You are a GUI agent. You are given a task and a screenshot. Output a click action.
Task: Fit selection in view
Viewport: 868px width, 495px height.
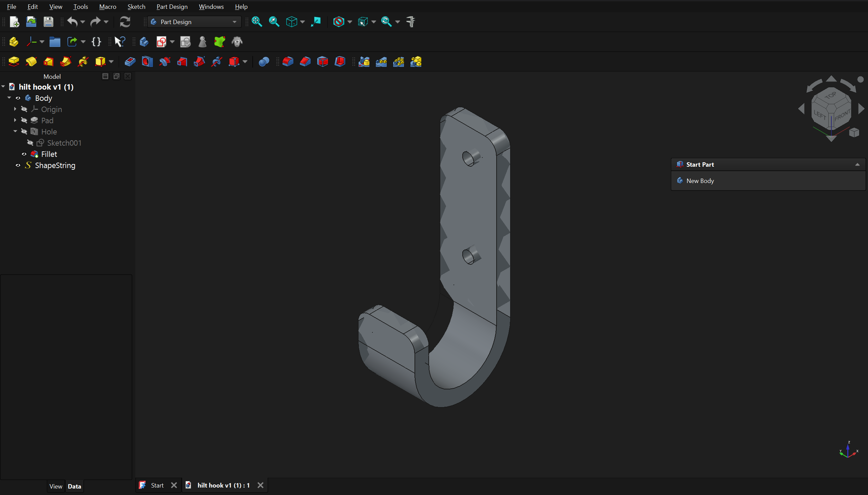coord(274,22)
